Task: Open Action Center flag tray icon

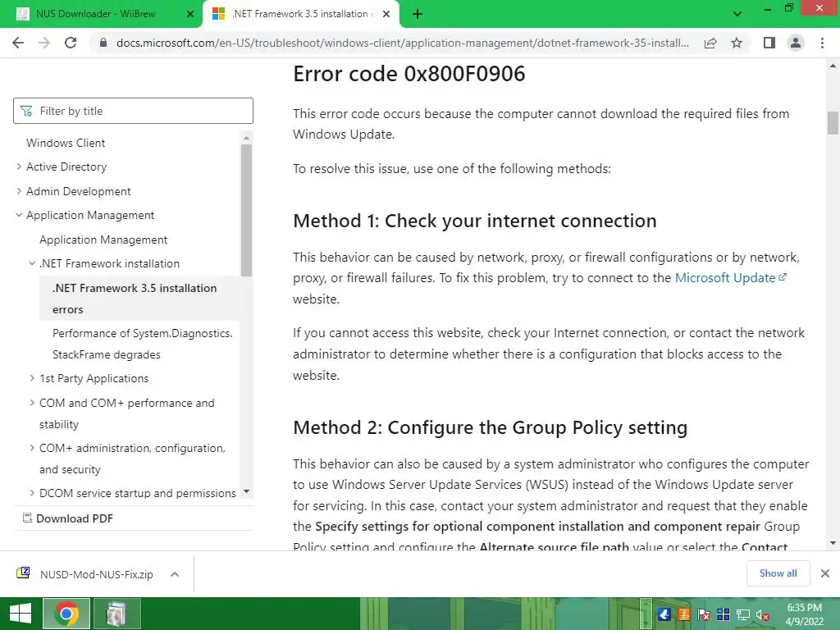Action: (703, 614)
